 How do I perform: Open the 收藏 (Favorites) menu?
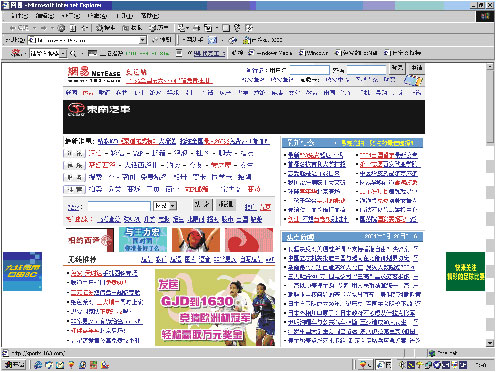[97, 16]
